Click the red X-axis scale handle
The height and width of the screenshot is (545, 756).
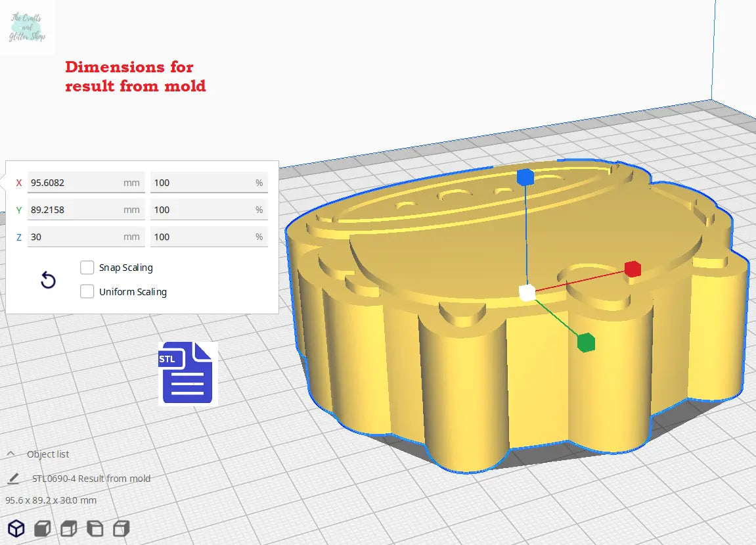[x=633, y=269]
